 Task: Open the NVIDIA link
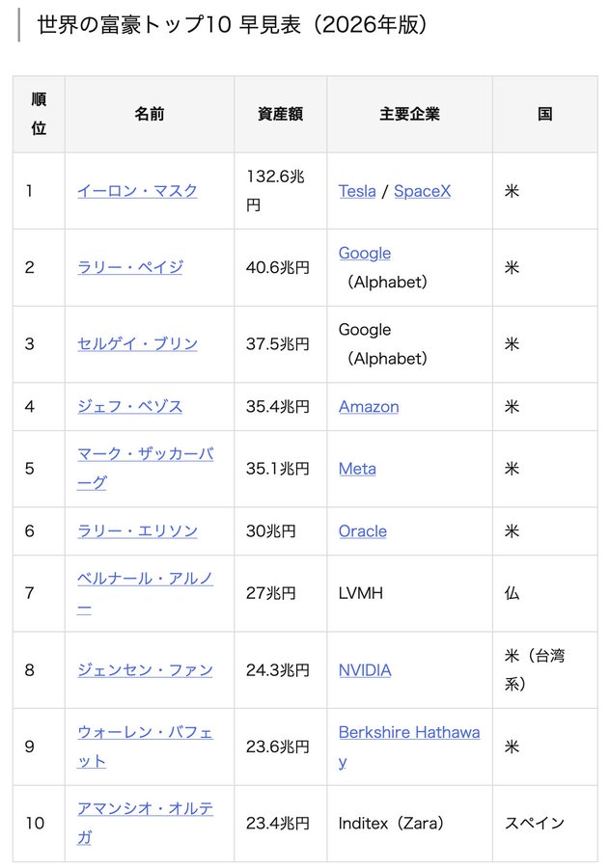click(x=365, y=670)
